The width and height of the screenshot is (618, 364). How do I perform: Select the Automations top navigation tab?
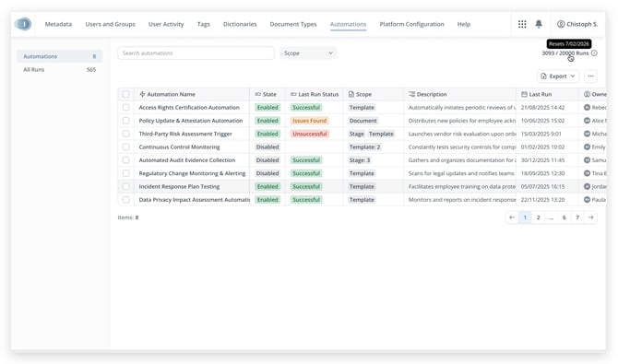(348, 24)
